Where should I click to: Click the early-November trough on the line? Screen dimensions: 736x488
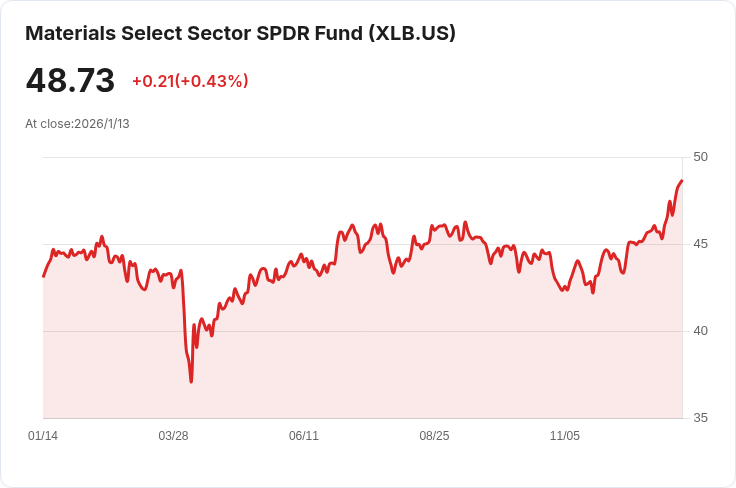[563, 290]
